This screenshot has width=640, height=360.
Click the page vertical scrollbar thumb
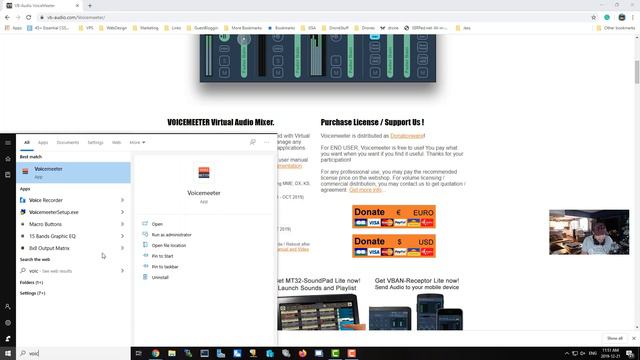pyautogui.click(x=637, y=72)
